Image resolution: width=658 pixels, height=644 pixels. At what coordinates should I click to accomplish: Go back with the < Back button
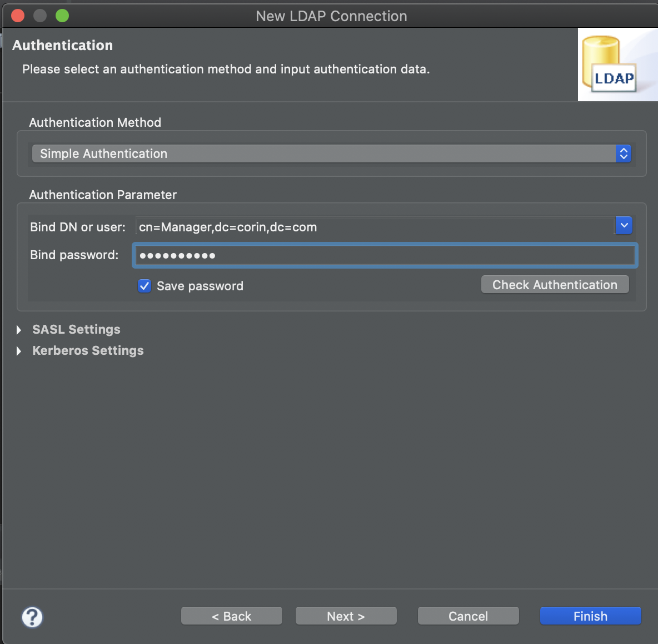[x=232, y=616]
